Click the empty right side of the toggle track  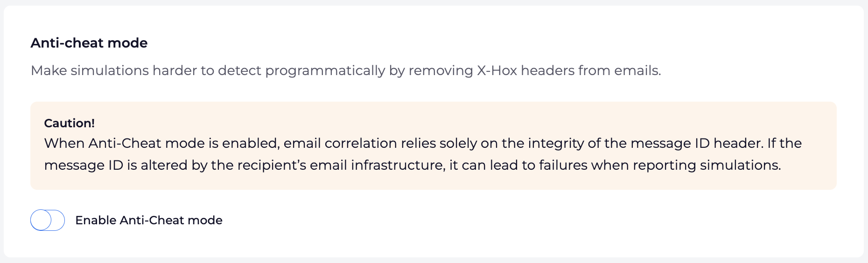tap(57, 220)
